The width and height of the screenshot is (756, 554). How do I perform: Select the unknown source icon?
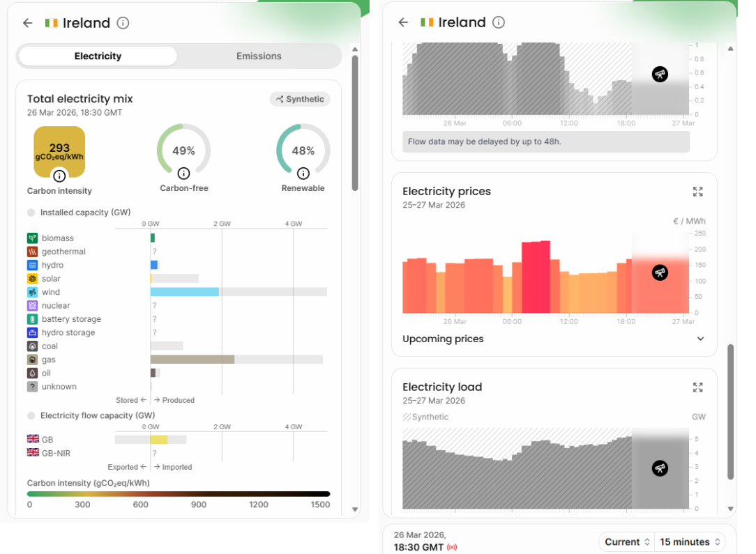point(32,386)
